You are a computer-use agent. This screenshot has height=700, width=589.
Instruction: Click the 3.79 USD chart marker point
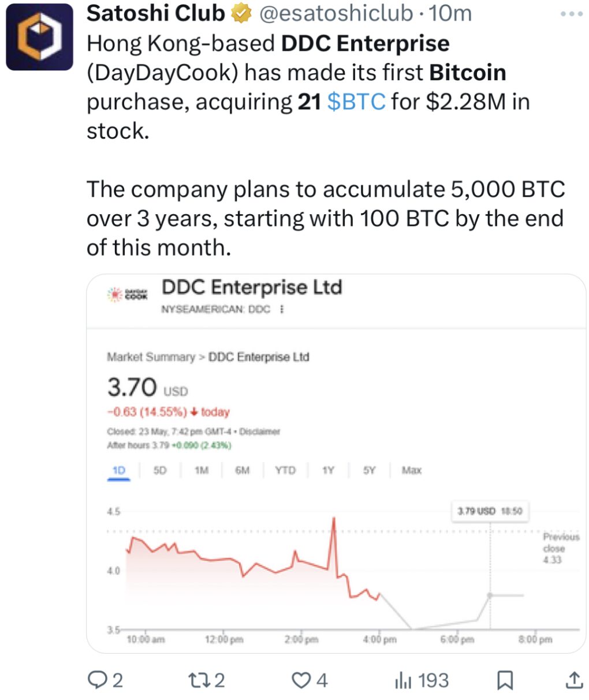[x=490, y=595]
